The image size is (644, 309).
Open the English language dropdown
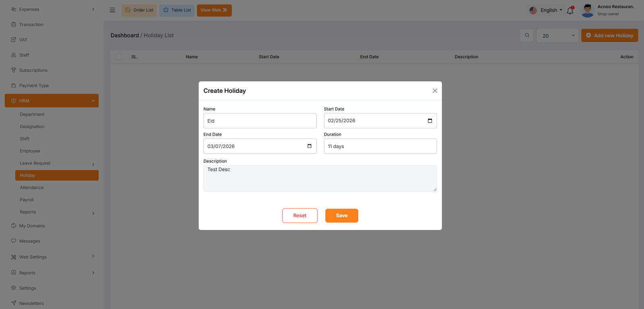[x=546, y=10]
